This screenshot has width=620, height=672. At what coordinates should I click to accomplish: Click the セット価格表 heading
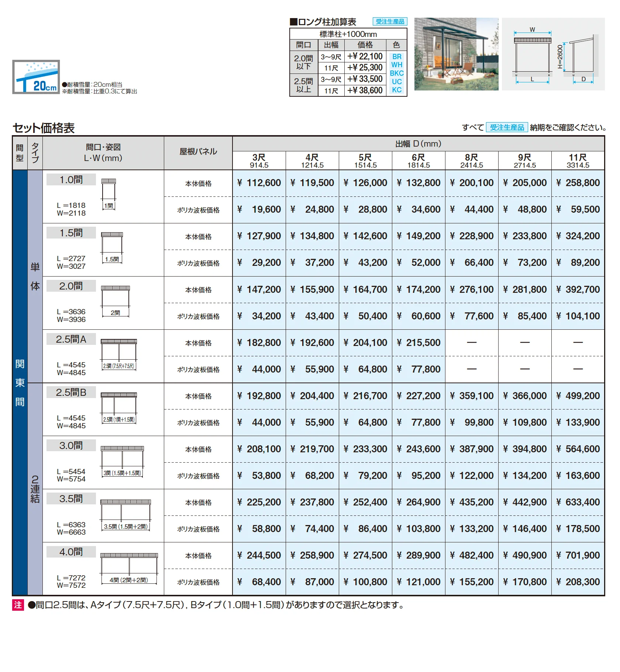44,128
